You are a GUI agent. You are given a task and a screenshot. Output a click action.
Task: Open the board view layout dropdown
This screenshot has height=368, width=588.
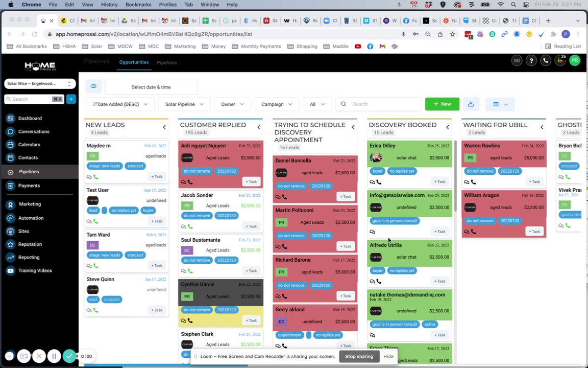500,104
